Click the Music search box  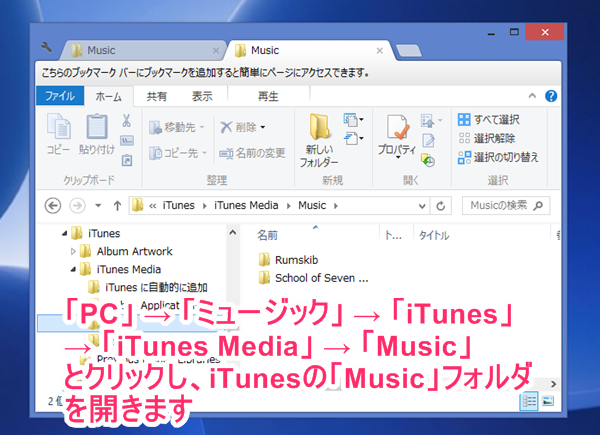click(x=506, y=206)
